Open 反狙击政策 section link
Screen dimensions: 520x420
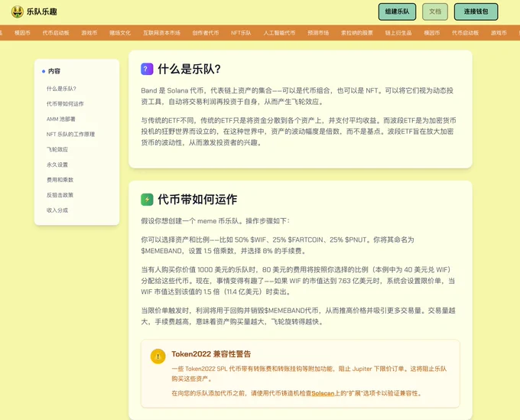[x=60, y=195]
